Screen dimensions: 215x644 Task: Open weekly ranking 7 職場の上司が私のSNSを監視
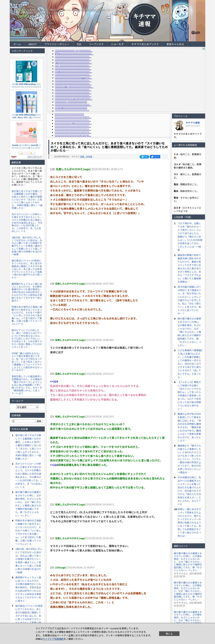click(190, 427)
